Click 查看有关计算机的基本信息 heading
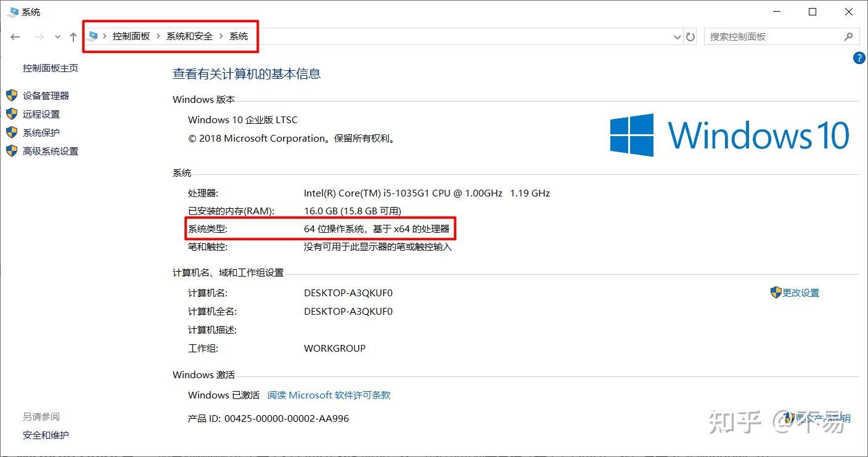 (247, 74)
